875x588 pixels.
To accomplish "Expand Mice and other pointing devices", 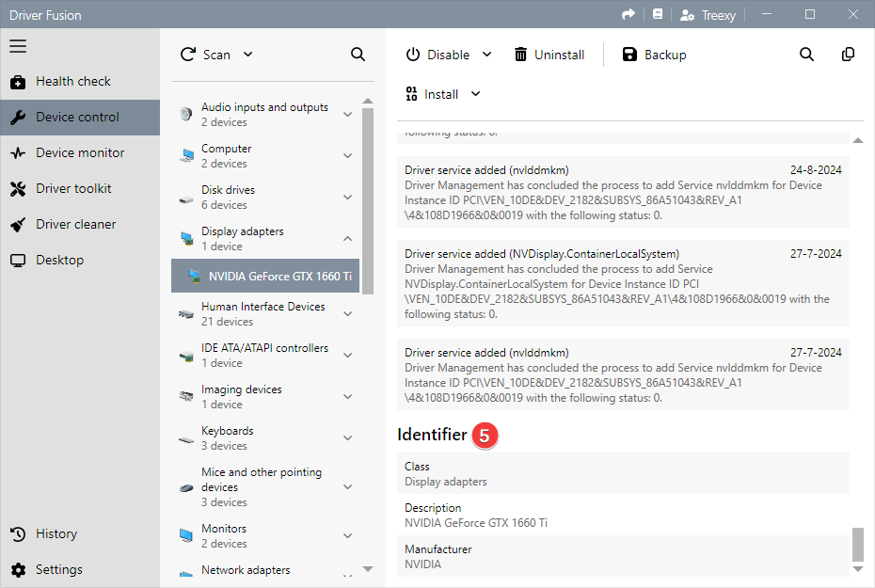I will click(x=348, y=486).
